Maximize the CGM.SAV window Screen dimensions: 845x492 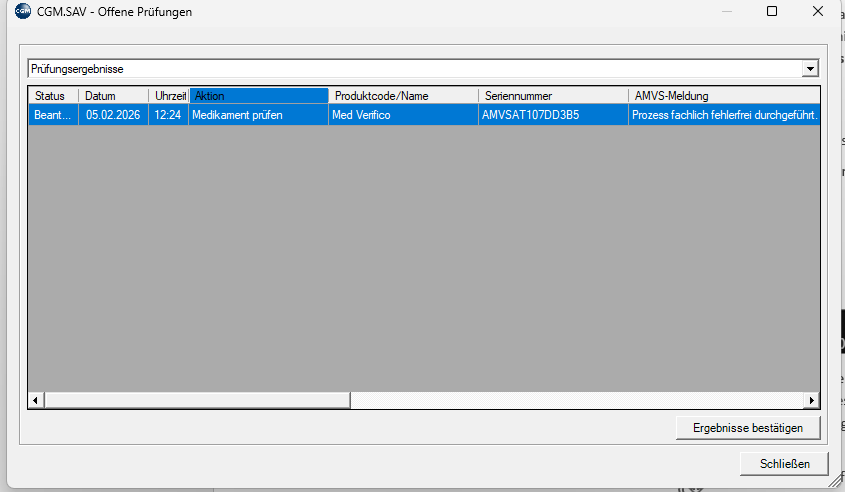point(771,12)
